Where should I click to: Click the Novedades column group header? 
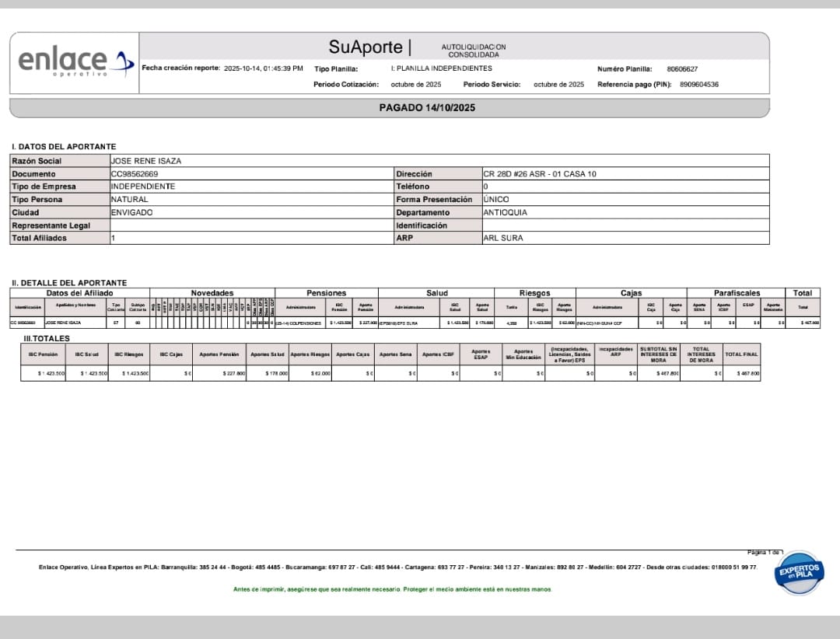click(212, 293)
